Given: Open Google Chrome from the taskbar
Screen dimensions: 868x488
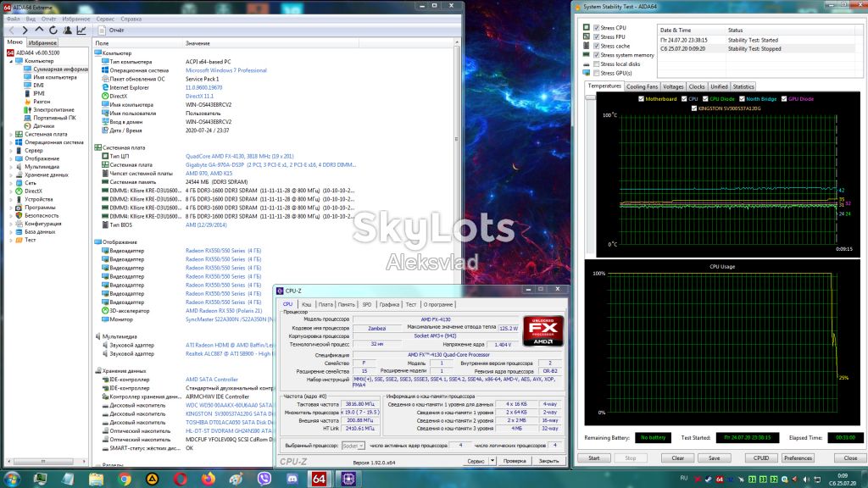Looking at the screenshot, I should pyautogui.click(x=124, y=479).
